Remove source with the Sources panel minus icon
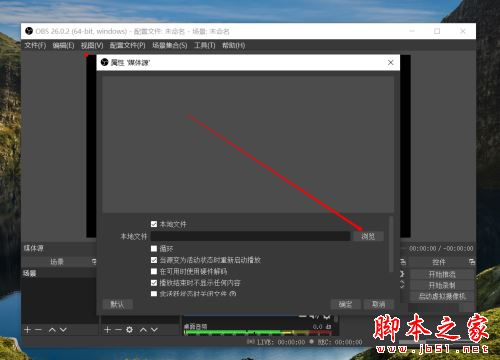 118,330
